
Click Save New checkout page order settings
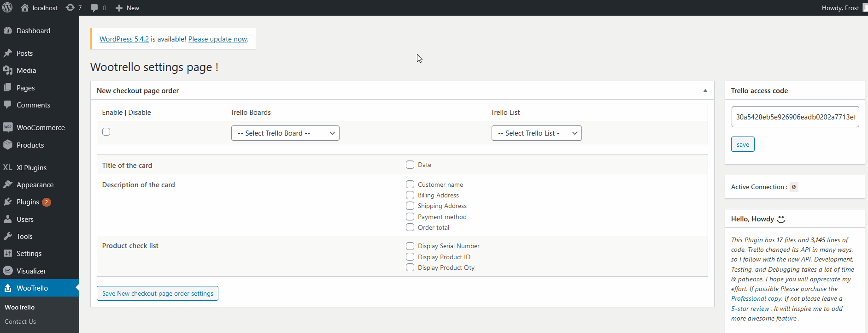(x=158, y=293)
